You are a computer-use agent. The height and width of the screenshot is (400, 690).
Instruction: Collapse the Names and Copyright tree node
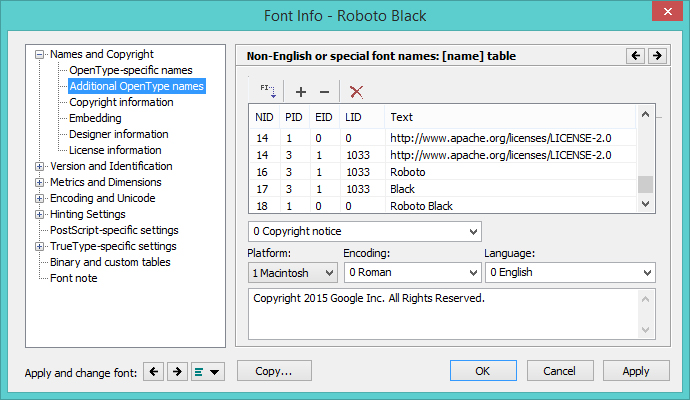click(x=40, y=54)
